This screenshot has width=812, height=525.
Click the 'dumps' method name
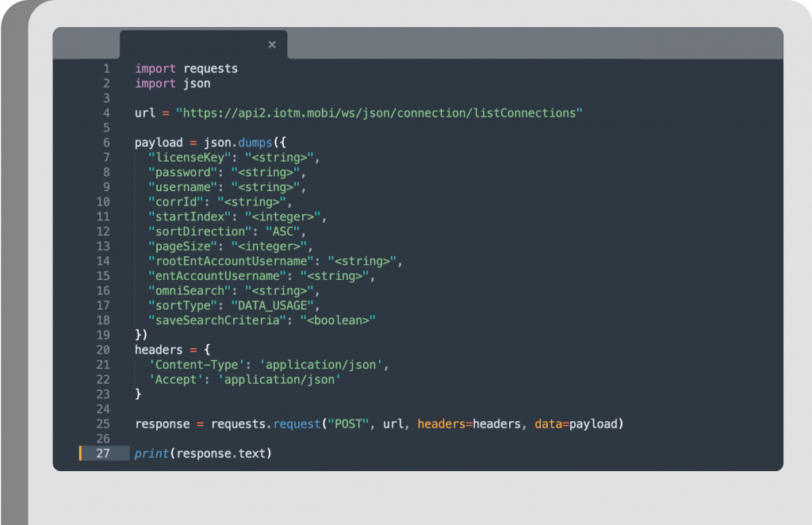255,143
